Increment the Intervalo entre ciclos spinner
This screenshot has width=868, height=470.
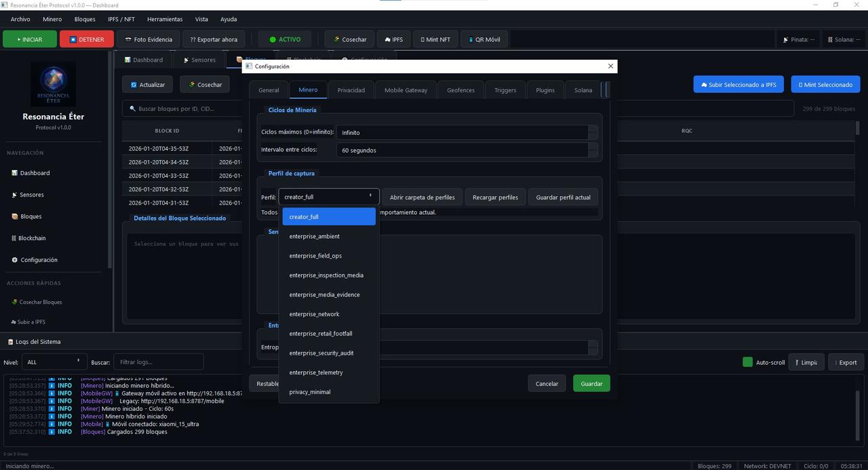click(593, 146)
